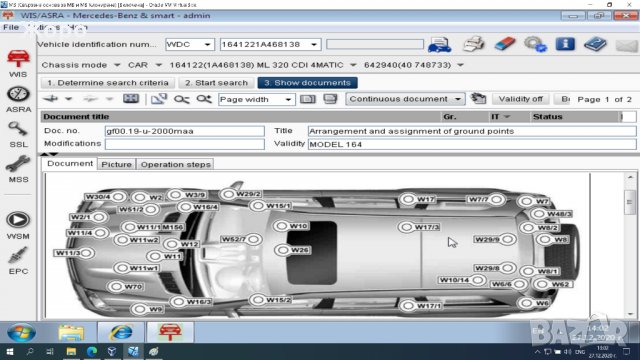Screen dimensions: 640x360
Task: Click the zoom in magnifier
Action: click(x=204, y=99)
